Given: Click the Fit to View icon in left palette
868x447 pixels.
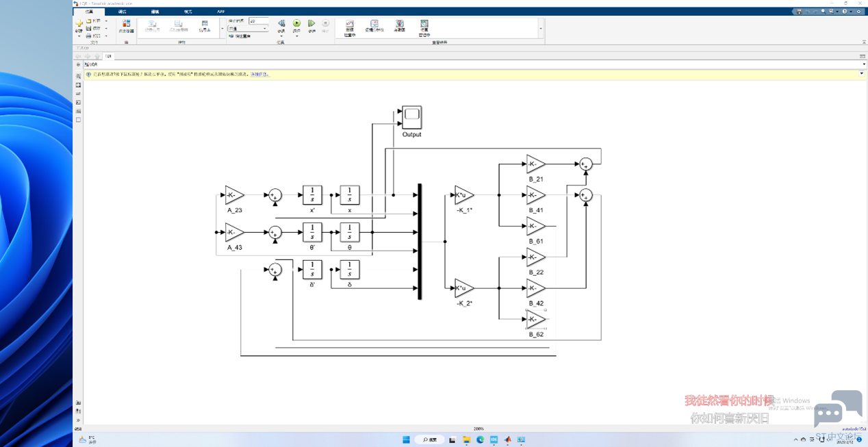Looking at the screenshot, I should click(x=78, y=85).
